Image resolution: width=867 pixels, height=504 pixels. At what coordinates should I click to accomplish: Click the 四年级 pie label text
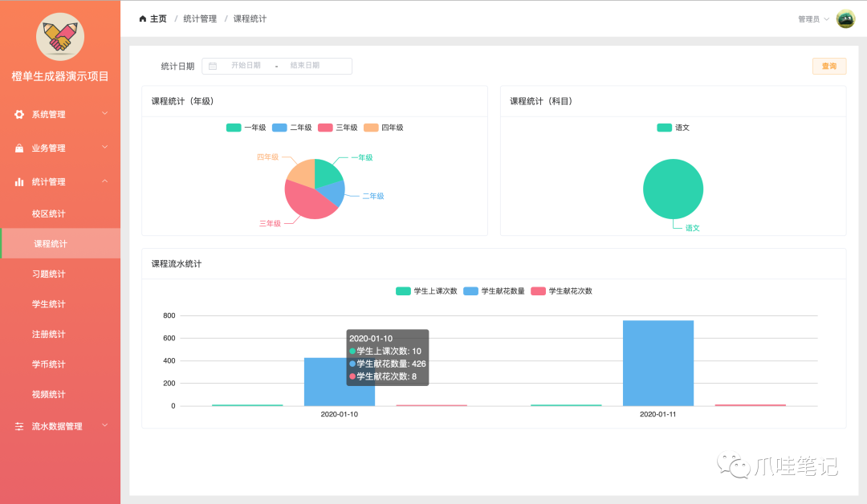pyautogui.click(x=267, y=157)
